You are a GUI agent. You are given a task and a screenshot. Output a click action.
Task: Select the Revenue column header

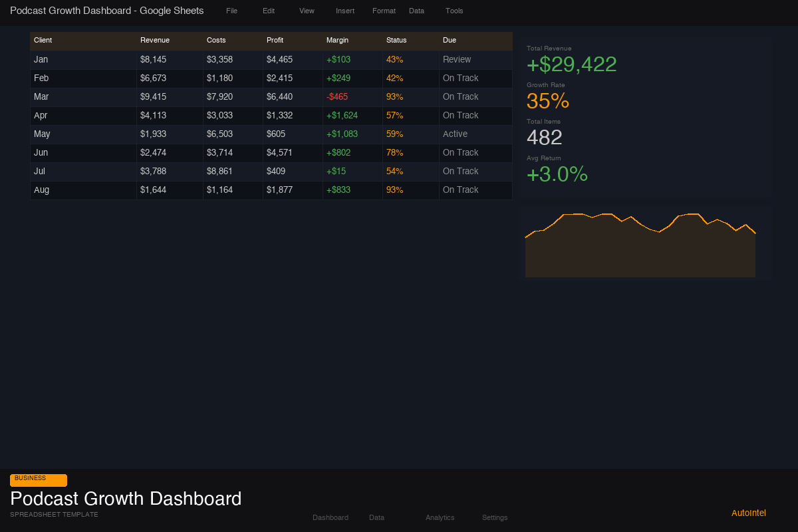coord(170,41)
